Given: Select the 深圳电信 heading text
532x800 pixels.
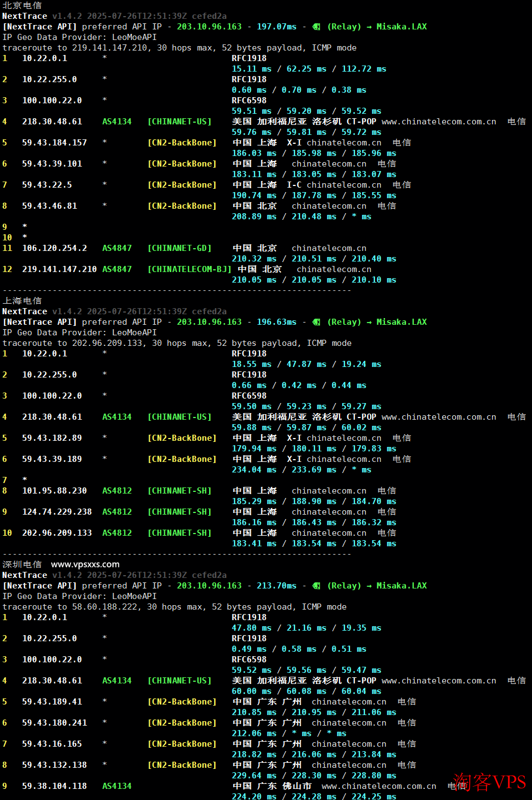Looking at the screenshot, I should [22, 565].
